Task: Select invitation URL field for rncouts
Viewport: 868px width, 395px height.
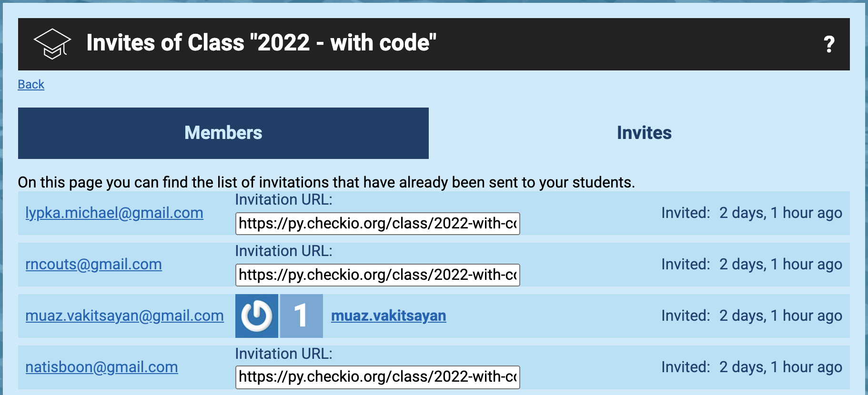Action: [378, 275]
